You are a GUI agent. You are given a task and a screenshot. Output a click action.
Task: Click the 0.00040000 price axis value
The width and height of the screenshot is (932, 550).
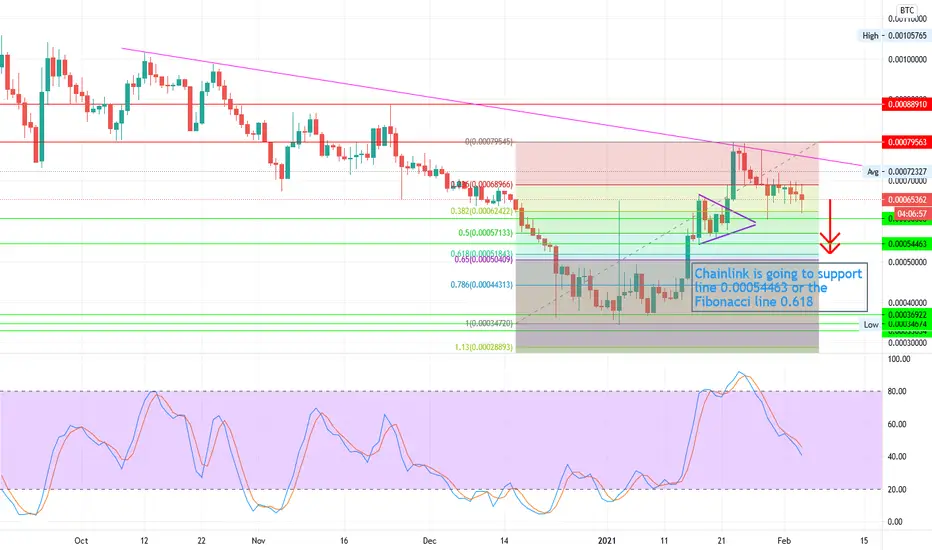[907, 303]
